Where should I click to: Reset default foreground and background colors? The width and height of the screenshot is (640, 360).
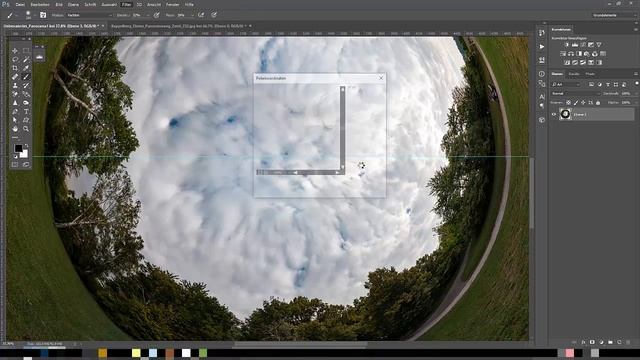[16, 156]
